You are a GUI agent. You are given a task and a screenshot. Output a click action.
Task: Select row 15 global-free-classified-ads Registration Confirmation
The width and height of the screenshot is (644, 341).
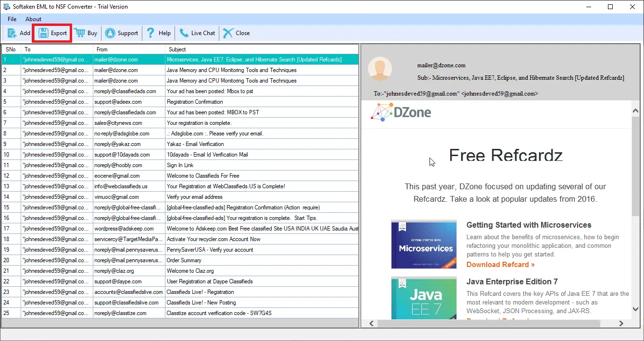click(x=180, y=207)
